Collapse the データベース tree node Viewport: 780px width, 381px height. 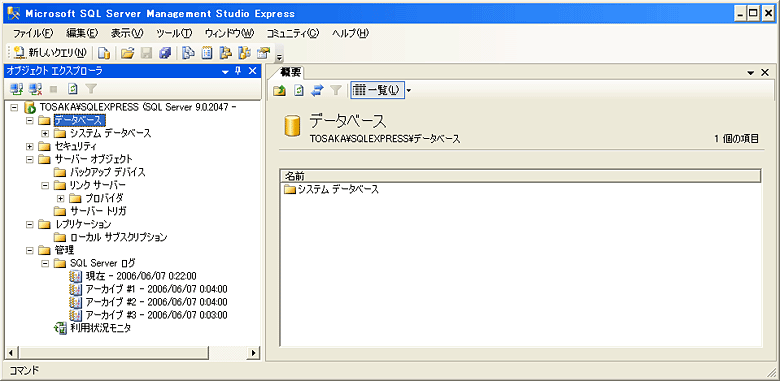(x=29, y=121)
